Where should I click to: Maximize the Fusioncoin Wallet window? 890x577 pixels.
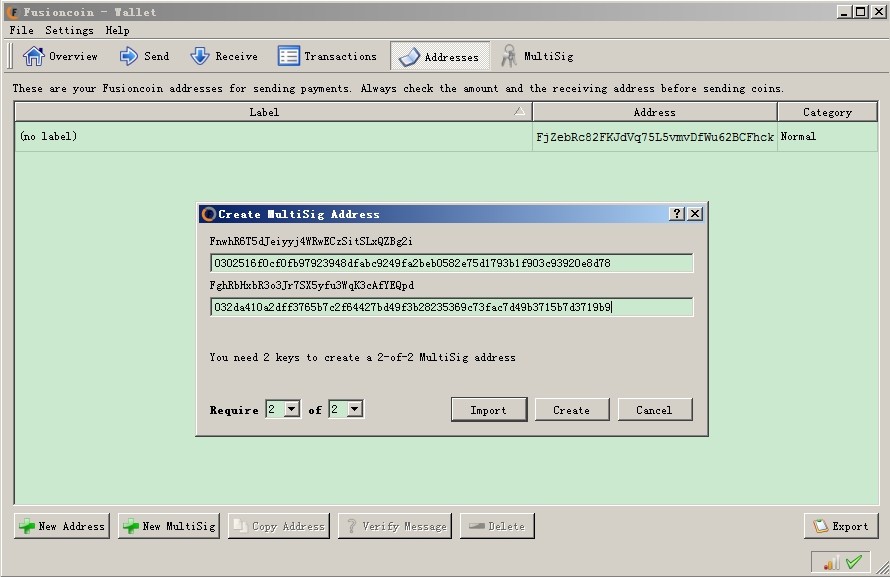(x=861, y=11)
